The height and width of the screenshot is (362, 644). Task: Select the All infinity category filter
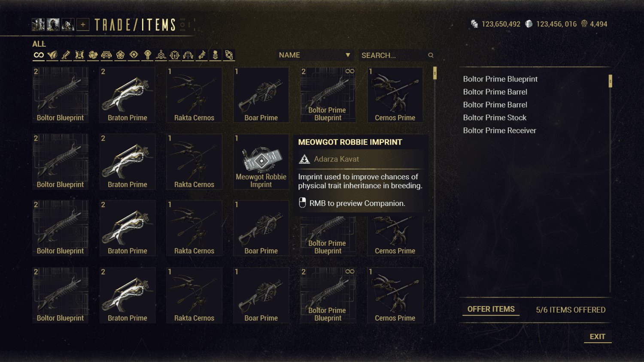(x=39, y=55)
